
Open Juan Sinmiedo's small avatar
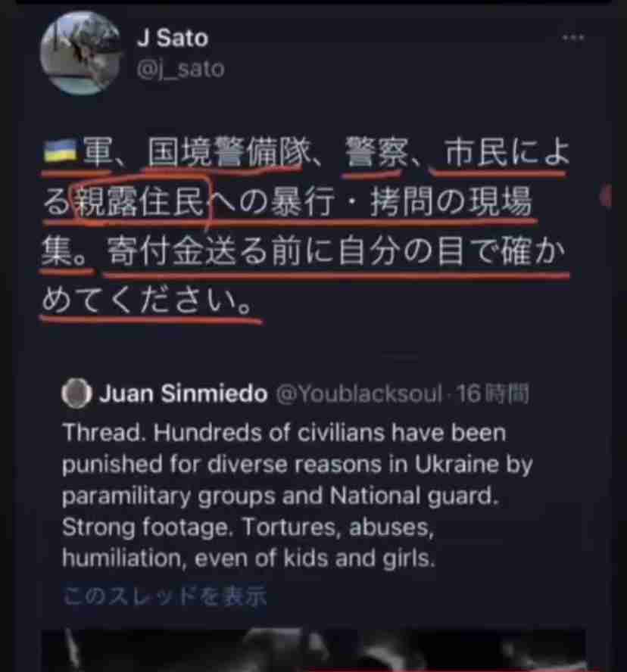tap(76, 393)
